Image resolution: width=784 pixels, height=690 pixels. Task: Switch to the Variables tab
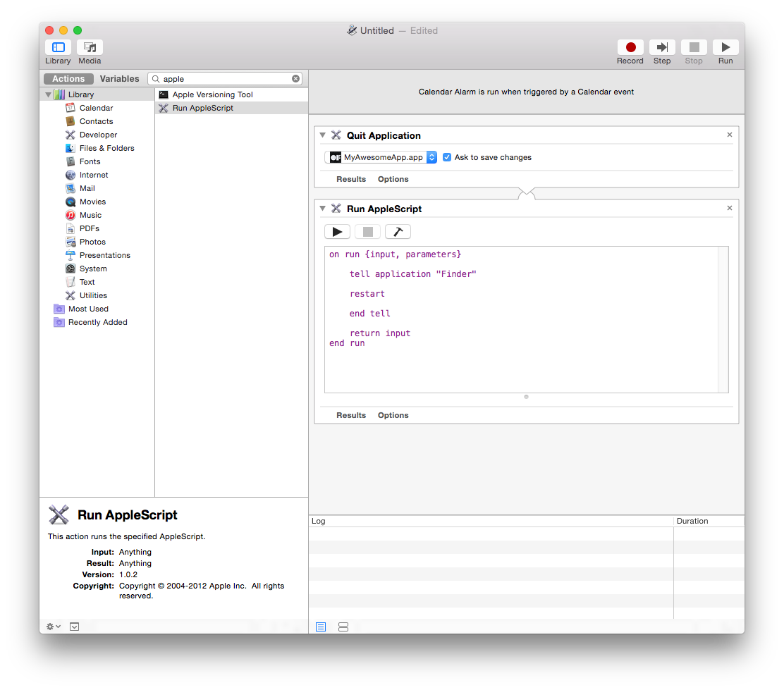119,79
